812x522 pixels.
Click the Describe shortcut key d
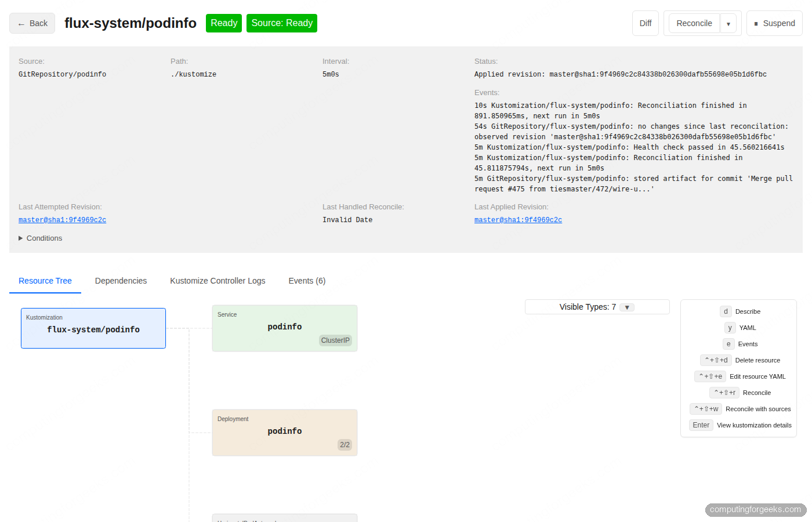pyautogui.click(x=726, y=311)
